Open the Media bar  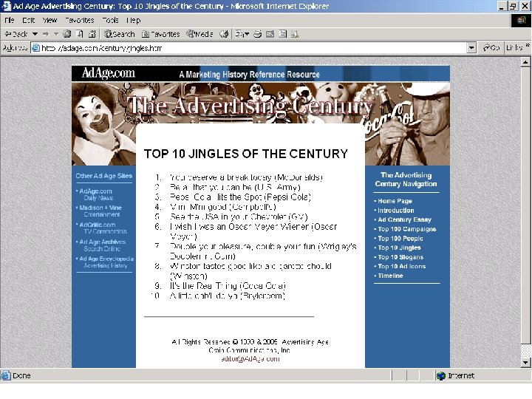pyautogui.click(x=199, y=34)
